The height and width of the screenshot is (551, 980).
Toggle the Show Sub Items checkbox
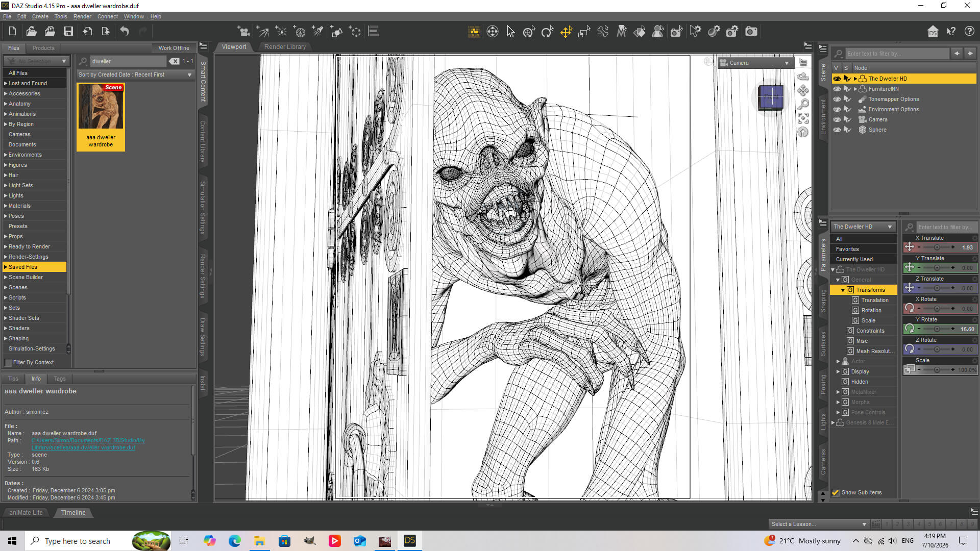[836, 492]
